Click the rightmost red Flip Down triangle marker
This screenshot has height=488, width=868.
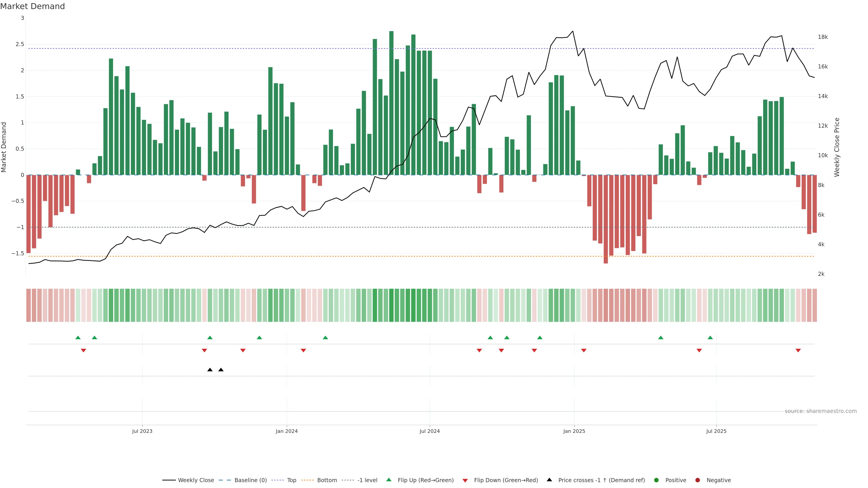click(798, 351)
